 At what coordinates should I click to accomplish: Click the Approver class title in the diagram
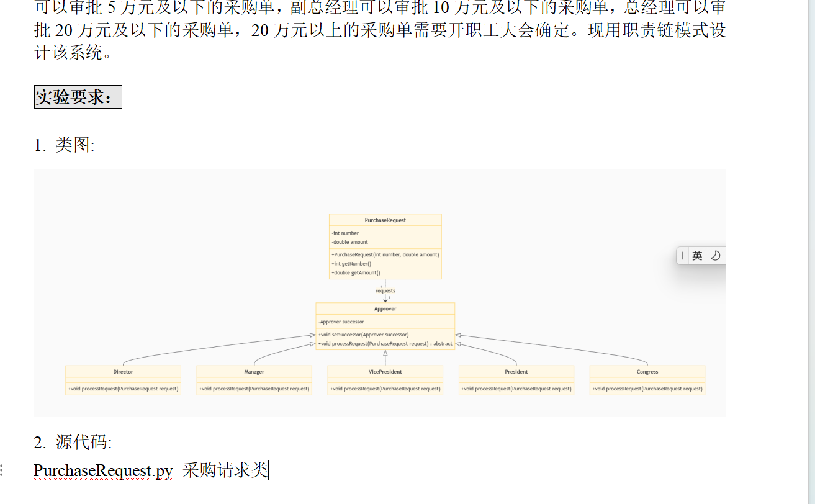[385, 308]
